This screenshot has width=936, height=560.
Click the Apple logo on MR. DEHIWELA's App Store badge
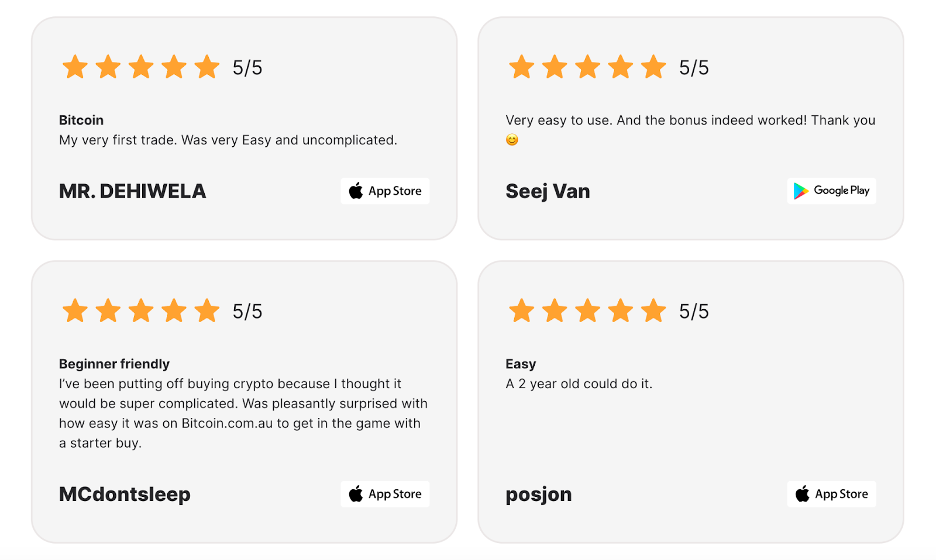355,191
